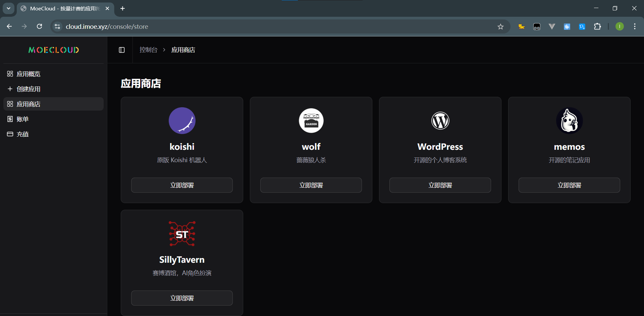The width and height of the screenshot is (644, 316).
Task: Click the koishi app logo
Action: point(182,121)
